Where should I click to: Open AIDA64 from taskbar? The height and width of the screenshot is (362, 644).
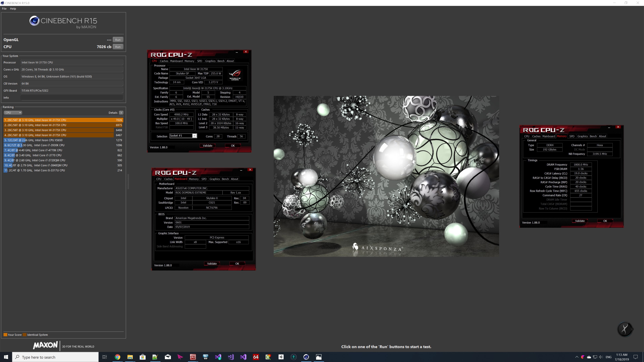pos(256,357)
